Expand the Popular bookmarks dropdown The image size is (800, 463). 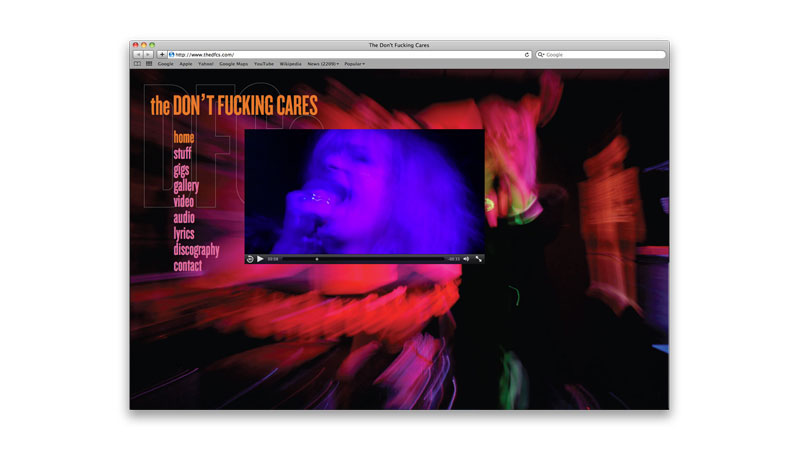[x=355, y=64]
